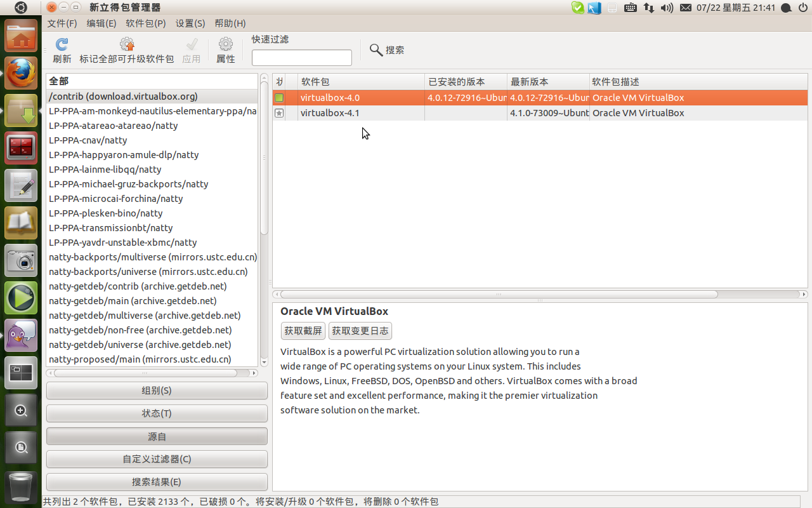This screenshot has width=812, height=508.
Task: Click the keyboard input method indicator
Action: (x=630, y=8)
